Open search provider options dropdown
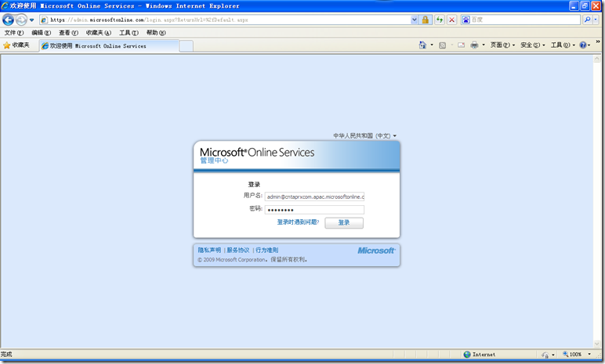The height and width of the screenshot is (364, 605). point(596,20)
